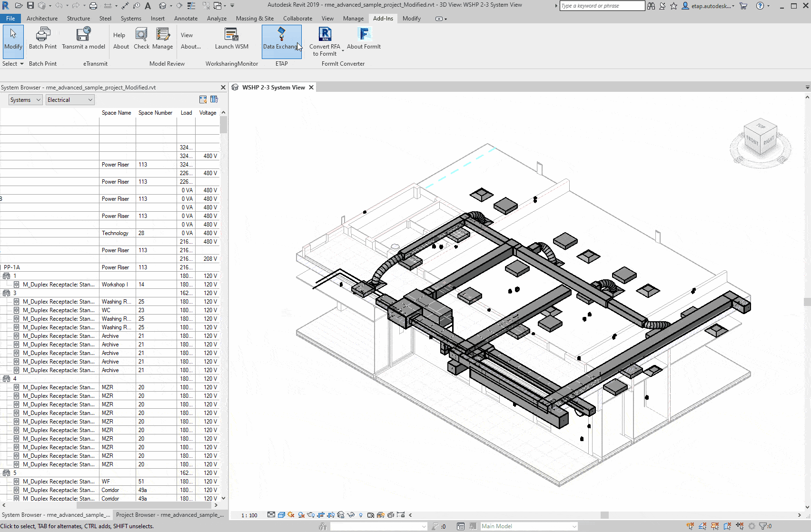Click the view horizontal scrollbar thumb
Screen dimensions: 811x532
pyautogui.click(x=604, y=515)
